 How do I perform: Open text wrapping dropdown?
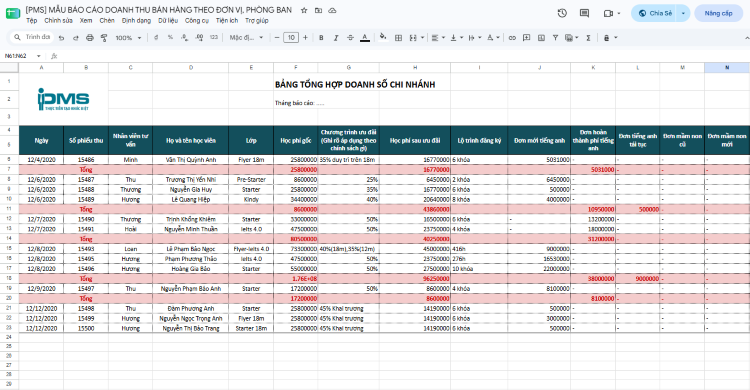[x=474, y=37]
